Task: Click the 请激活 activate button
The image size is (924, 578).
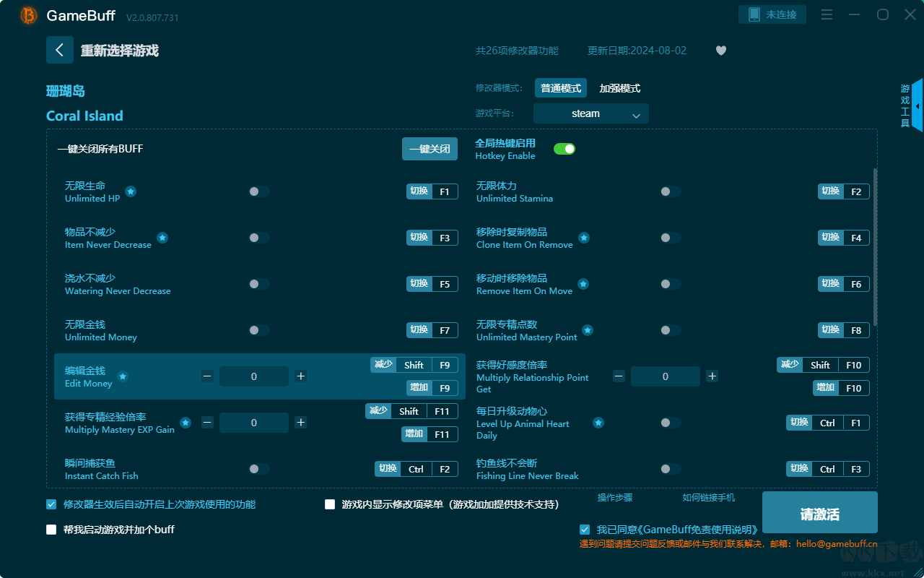Action: pyautogui.click(x=820, y=513)
